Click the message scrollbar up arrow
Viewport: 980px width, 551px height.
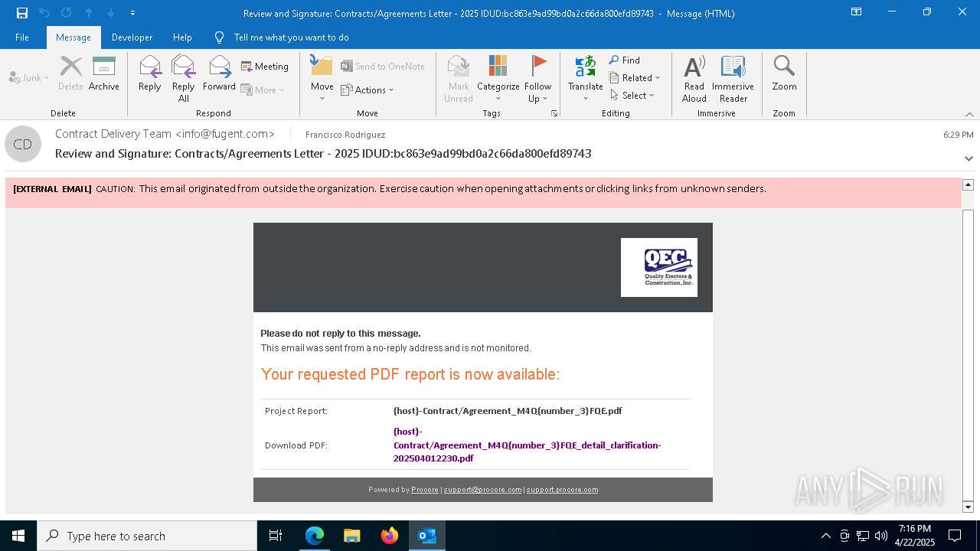[968, 184]
